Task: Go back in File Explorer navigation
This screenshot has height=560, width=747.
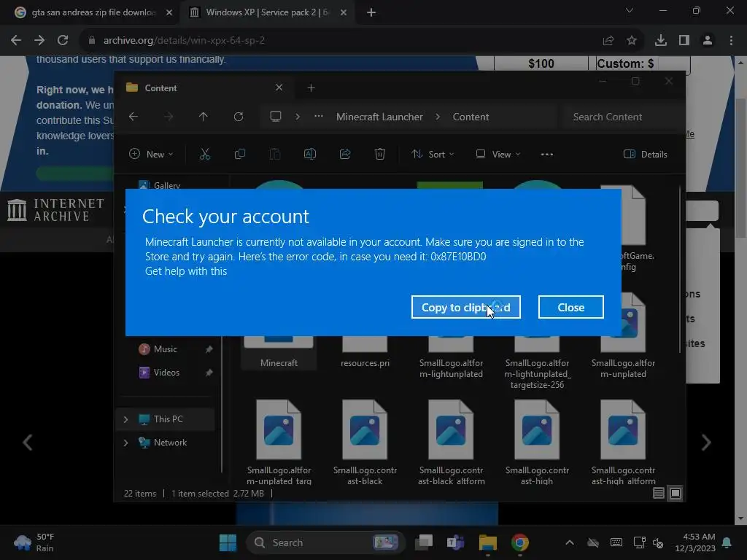Action: 133,117
